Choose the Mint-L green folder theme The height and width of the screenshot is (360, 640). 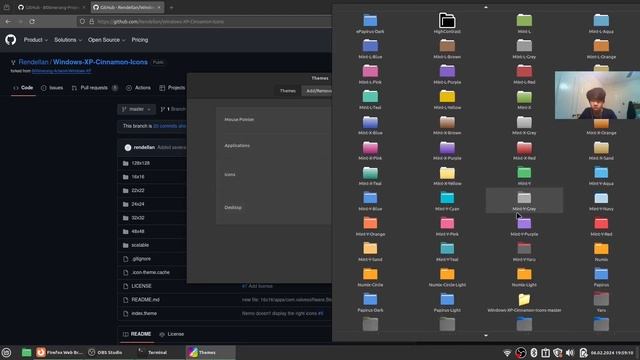[524, 23]
